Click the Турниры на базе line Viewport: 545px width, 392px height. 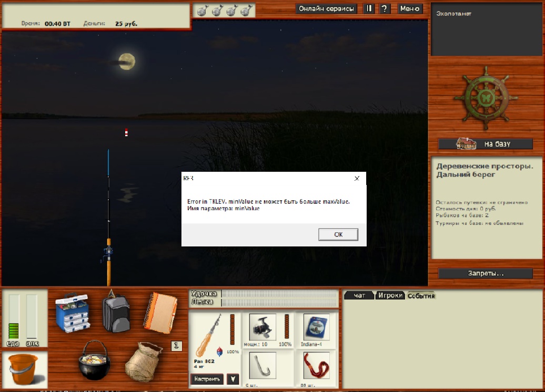pyautogui.click(x=479, y=223)
